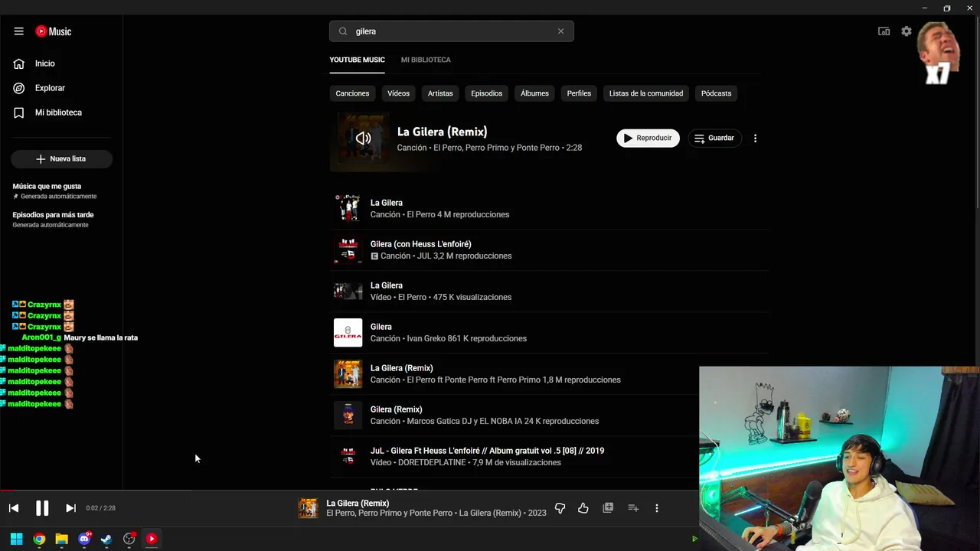
Task: Click YouTube Music taskbar icon
Action: pos(152,539)
